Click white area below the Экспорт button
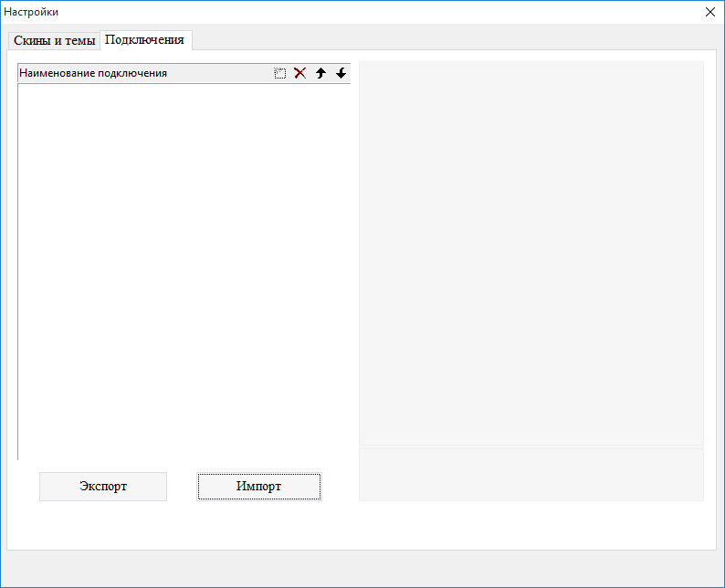This screenshot has width=725, height=588. click(102, 525)
